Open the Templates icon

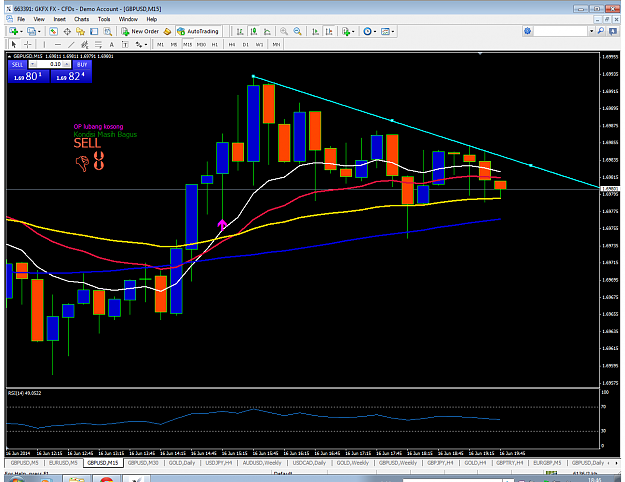click(385, 31)
